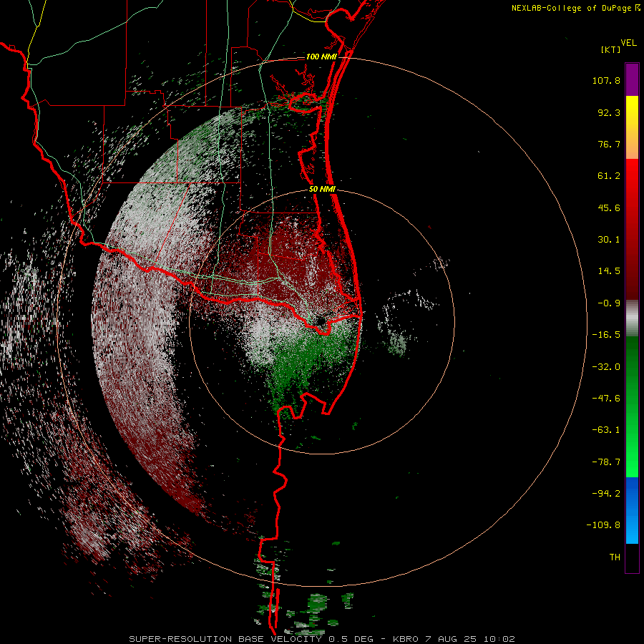Click the 76.7 velocity scale value

609,144
